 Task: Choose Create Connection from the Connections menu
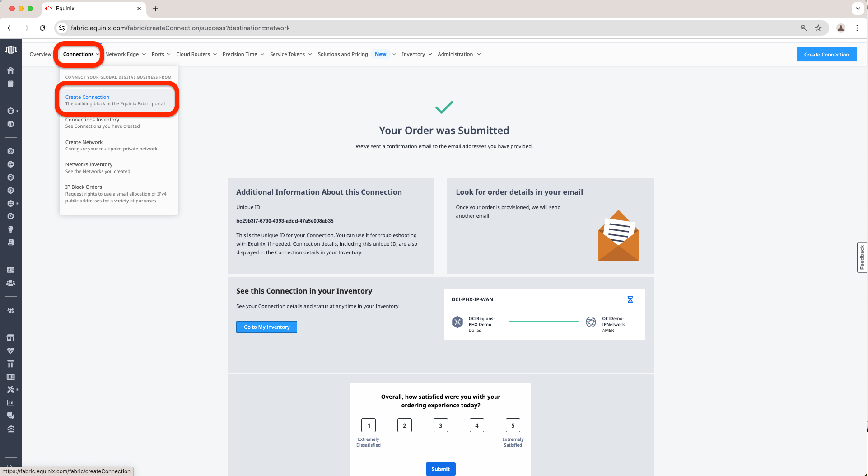pos(117,100)
